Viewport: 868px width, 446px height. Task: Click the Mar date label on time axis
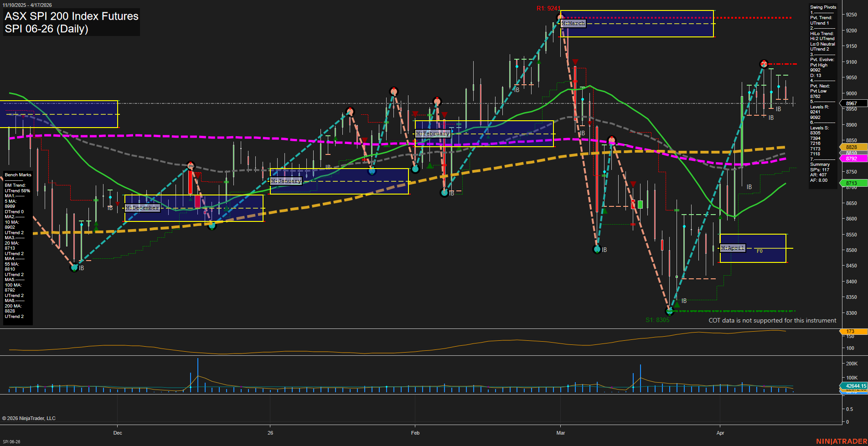click(560, 433)
